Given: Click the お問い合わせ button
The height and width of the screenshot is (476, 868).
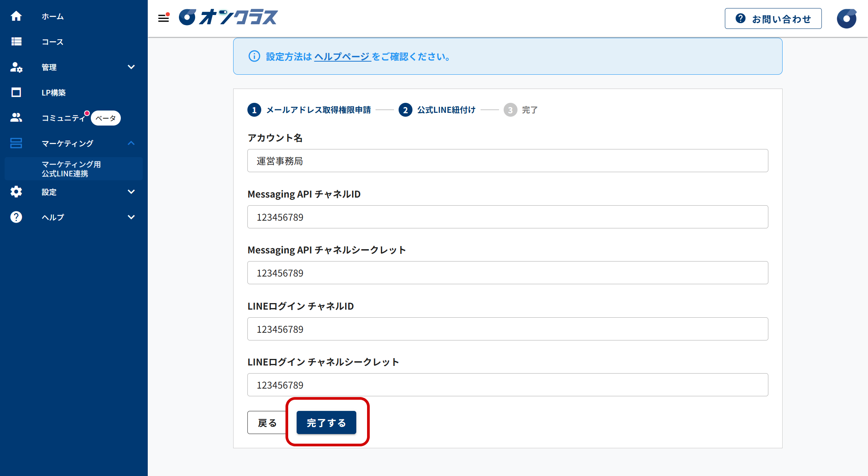Looking at the screenshot, I should pos(773,19).
